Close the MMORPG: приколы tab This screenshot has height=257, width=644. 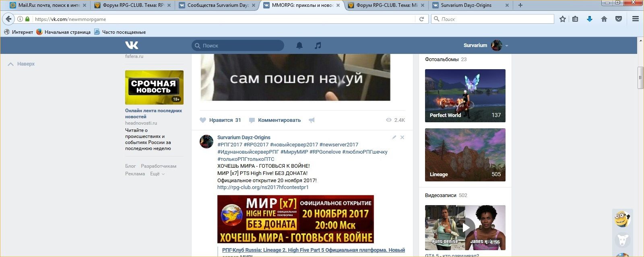coord(338,5)
